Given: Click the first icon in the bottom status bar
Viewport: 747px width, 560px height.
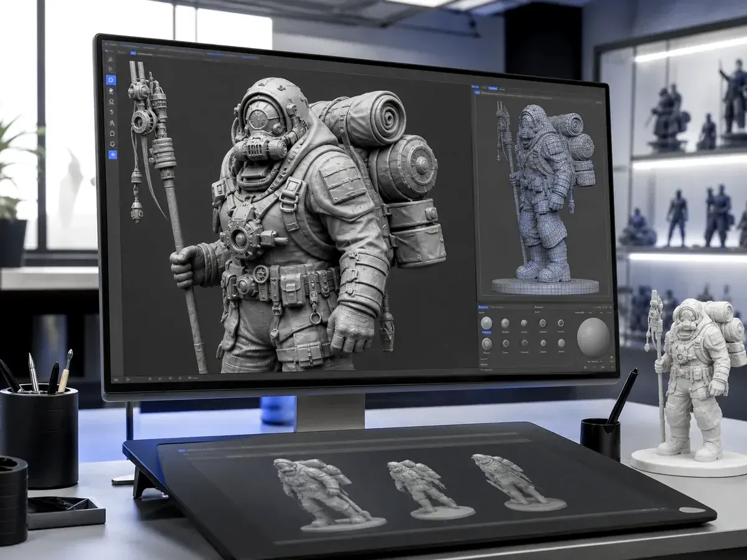Looking at the screenshot, I should coord(116,380).
